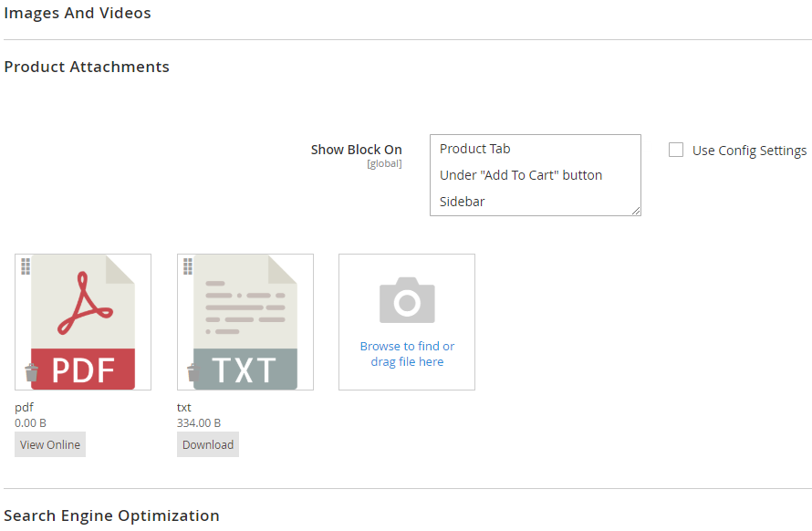Grab the pdf attachment drag handle
The width and height of the screenshot is (812, 531).
click(26, 266)
